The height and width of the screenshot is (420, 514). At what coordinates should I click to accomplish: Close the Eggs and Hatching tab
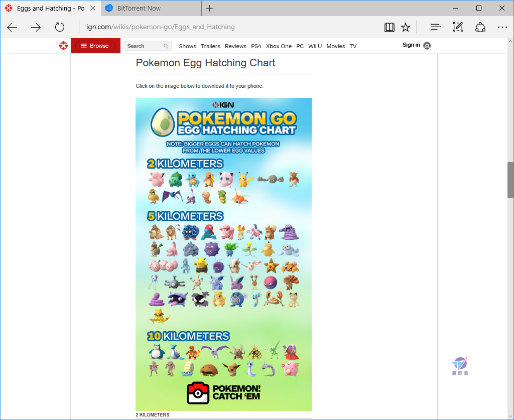93,8
